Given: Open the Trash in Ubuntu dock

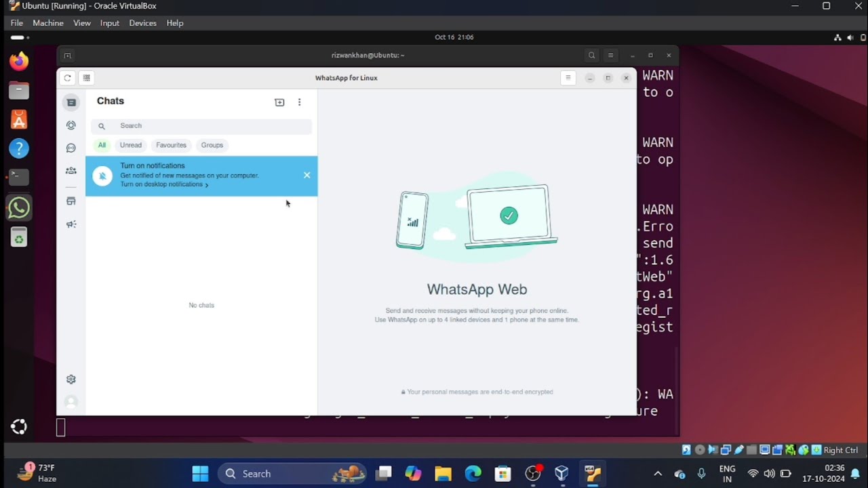Looking at the screenshot, I should tap(19, 237).
